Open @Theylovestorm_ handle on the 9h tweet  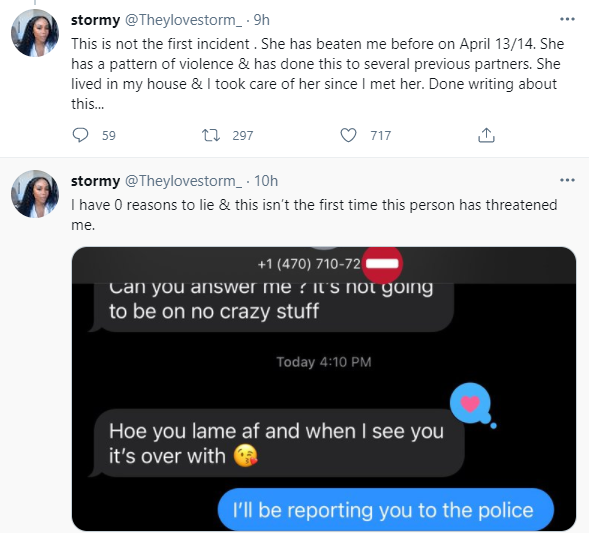[x=183, y=20]
